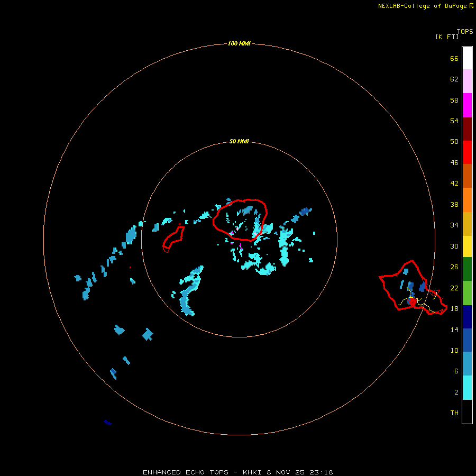
Task: Click the medium blue swatch near 14
Action: [467, 340]
